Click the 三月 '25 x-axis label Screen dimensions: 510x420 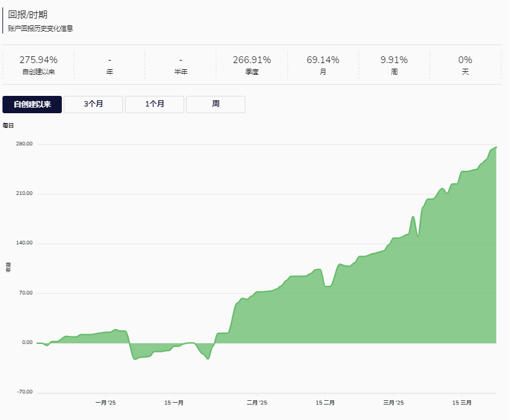(x=393, y=403)
